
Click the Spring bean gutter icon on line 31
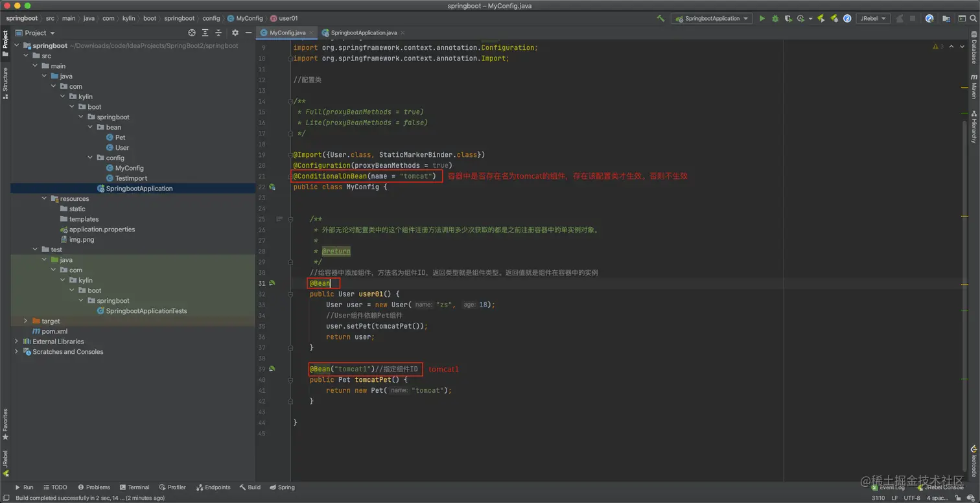(x=272, y=283)
